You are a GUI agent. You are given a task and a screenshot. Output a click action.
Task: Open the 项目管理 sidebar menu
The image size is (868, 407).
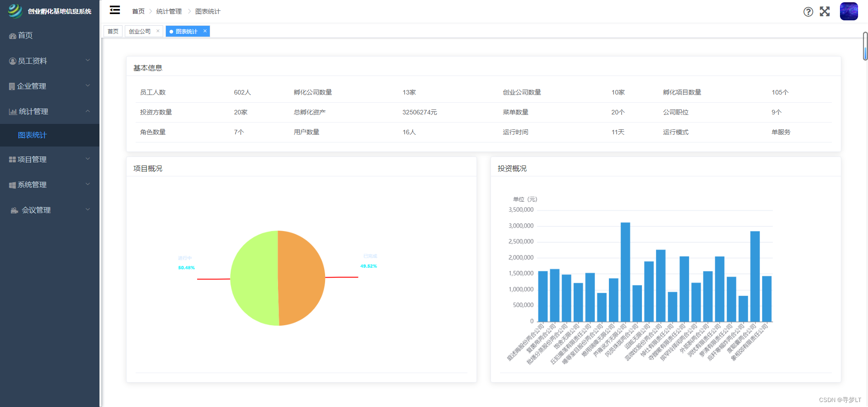[50, 159]
